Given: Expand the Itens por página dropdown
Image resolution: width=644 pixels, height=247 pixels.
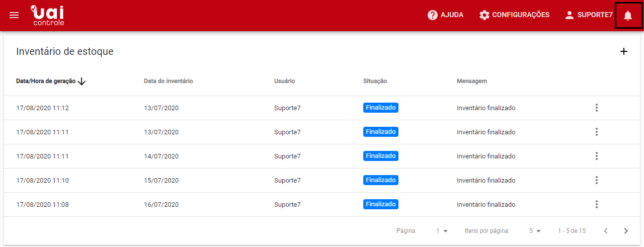Looking at the screenshot, I should [535, 231].
